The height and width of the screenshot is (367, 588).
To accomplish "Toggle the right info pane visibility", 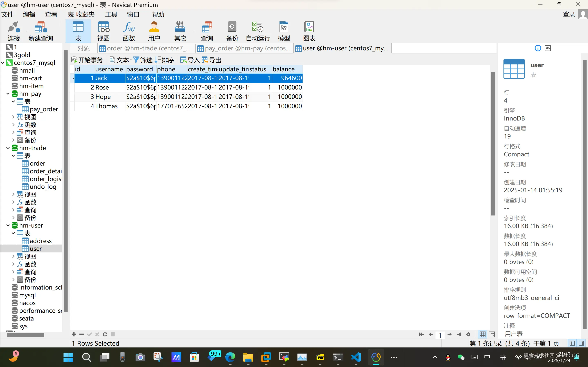I will pyautogui.click(x=581, y=343).
